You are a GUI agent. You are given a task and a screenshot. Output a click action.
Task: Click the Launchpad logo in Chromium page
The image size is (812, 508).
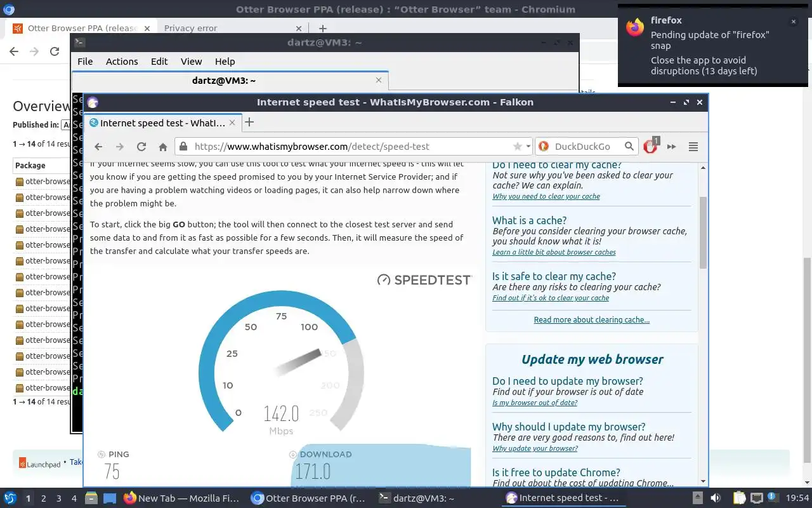pyautogui.click(x=39, y=464)
